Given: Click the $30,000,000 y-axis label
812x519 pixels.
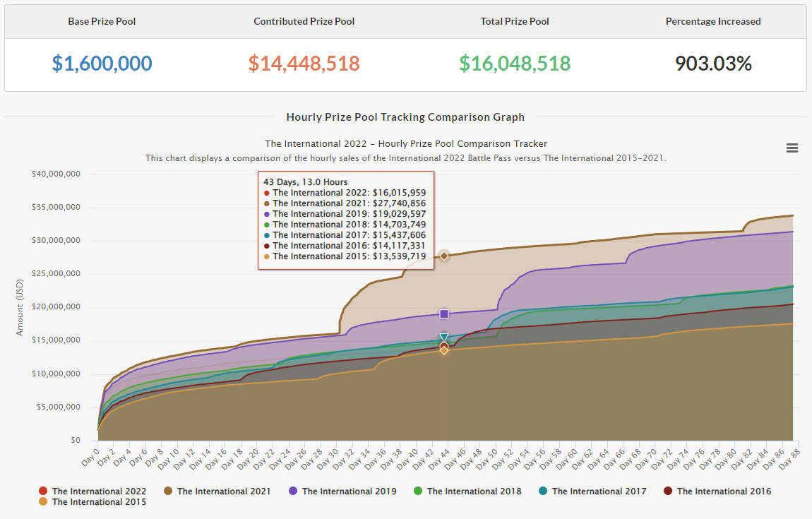Looking at the screenshot, I should (56, 240).
